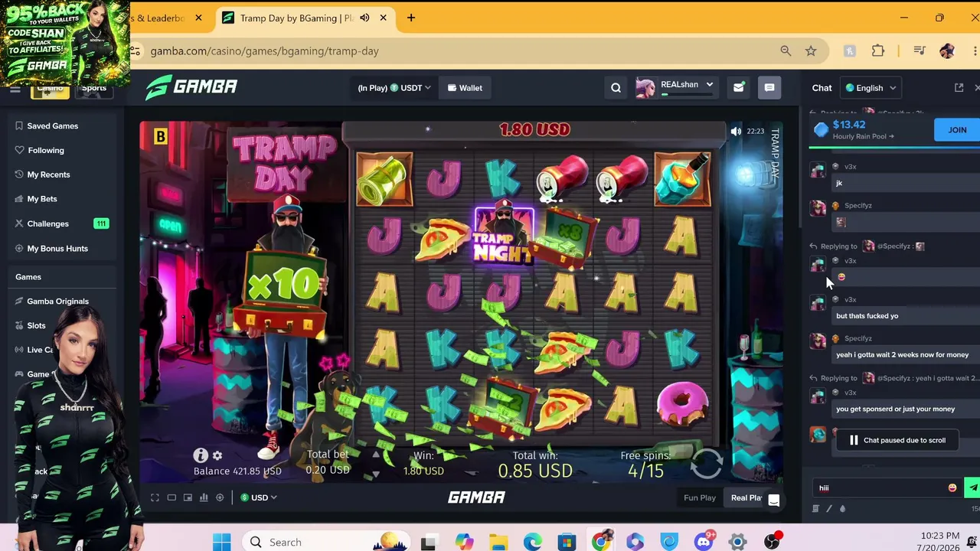Open a new browser tab

pos(411,18)
